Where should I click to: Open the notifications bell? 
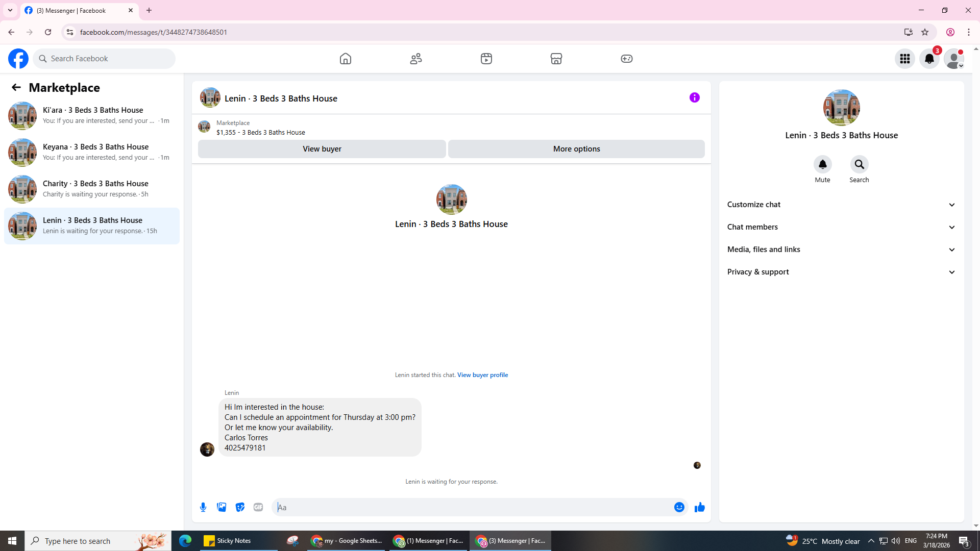[x=929, y=59]
